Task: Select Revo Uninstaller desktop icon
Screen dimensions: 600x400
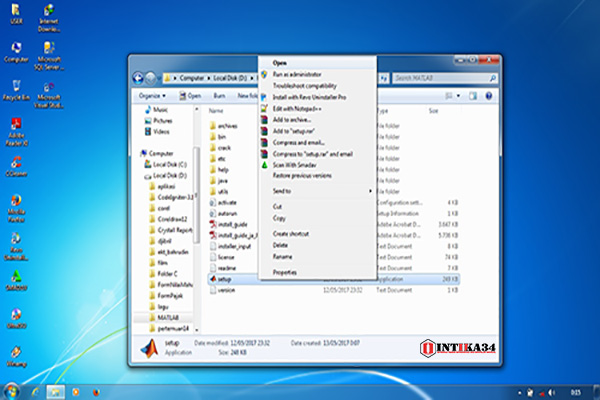Action: point(16,247)
